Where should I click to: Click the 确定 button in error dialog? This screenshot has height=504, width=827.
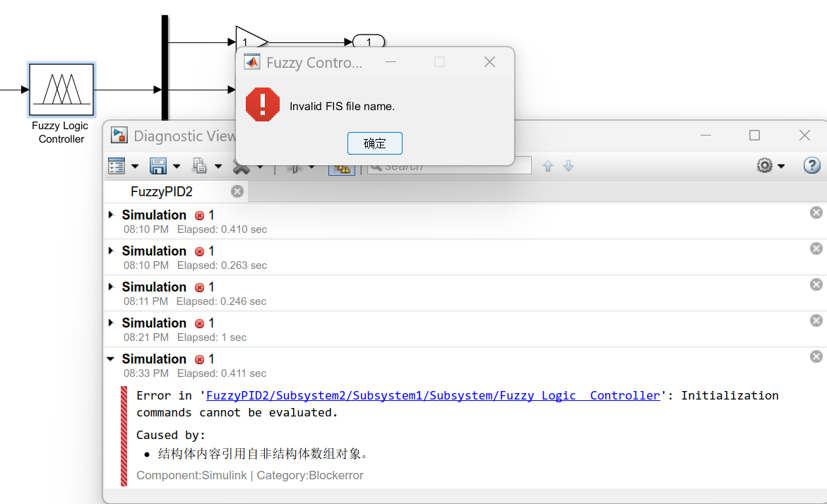pyautogui.click(x=374, y=143)
